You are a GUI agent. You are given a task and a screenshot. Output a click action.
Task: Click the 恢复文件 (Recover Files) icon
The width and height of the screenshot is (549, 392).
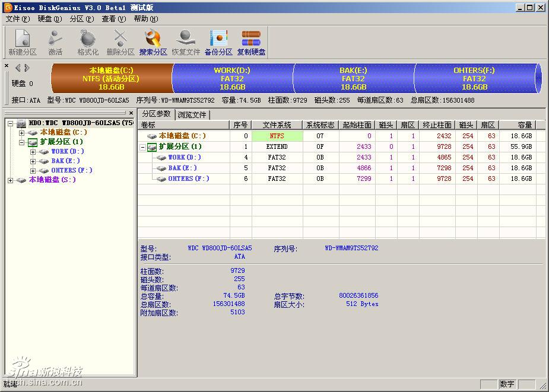point(185,42)
